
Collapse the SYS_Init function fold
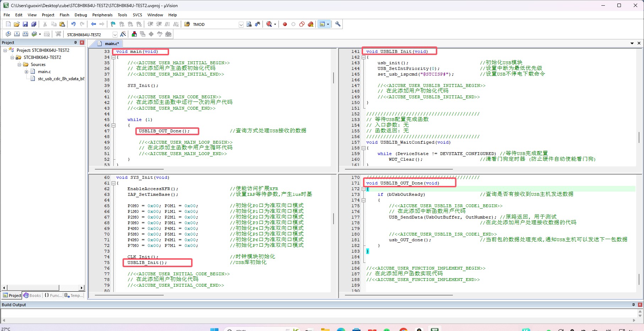coord(113,183)
